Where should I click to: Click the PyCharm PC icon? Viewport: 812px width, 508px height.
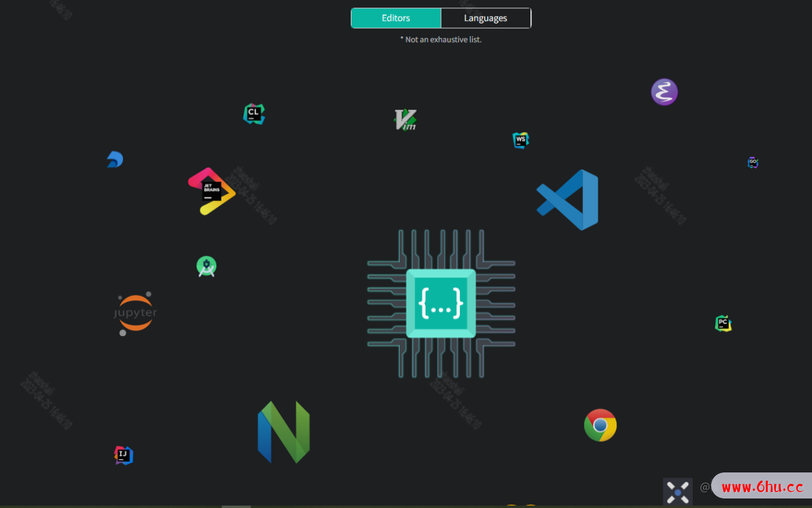tap(723, 323)
